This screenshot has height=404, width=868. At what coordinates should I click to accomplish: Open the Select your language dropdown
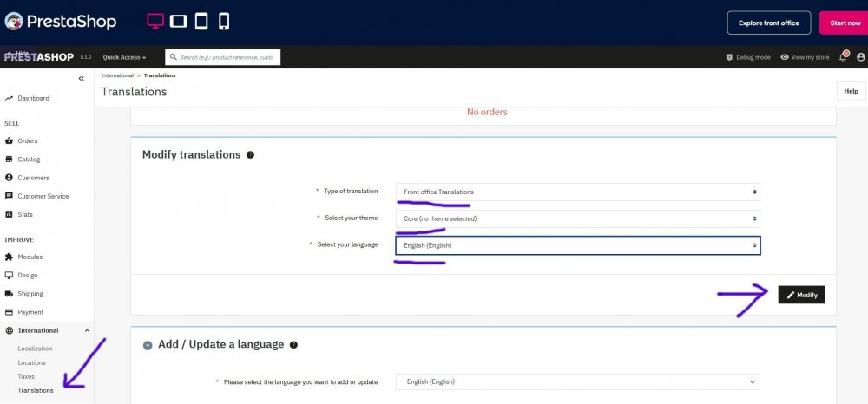(578, 245)
